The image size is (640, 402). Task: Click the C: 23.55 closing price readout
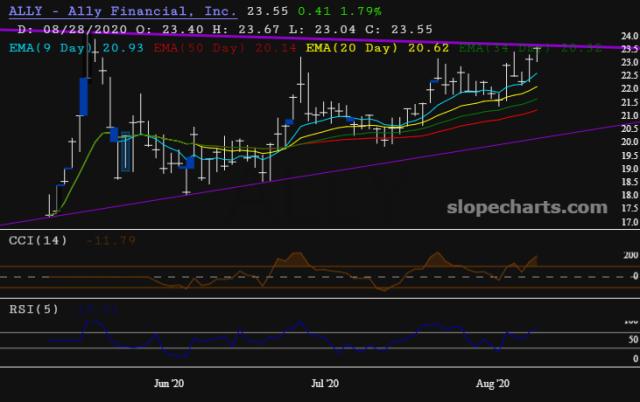pos(414,29)
